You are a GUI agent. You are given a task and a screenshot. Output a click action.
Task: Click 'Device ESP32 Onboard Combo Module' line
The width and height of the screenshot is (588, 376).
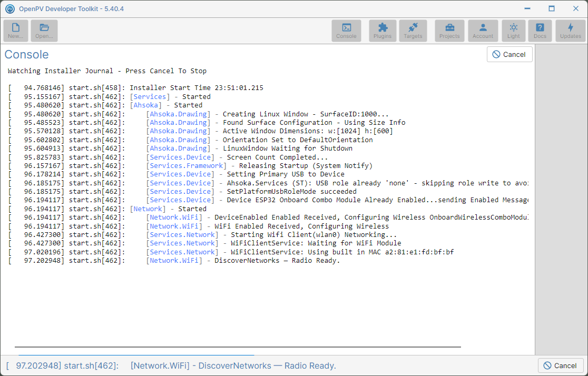[x=268, y=200]
